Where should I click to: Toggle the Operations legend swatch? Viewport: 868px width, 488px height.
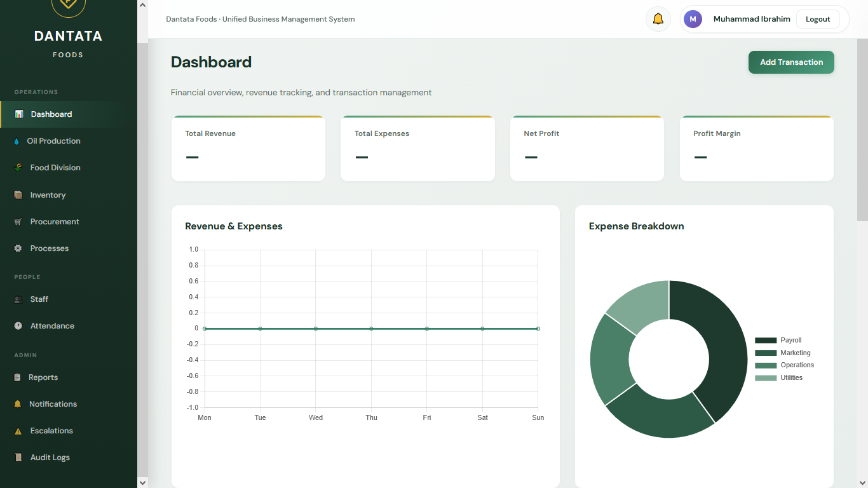766,365
